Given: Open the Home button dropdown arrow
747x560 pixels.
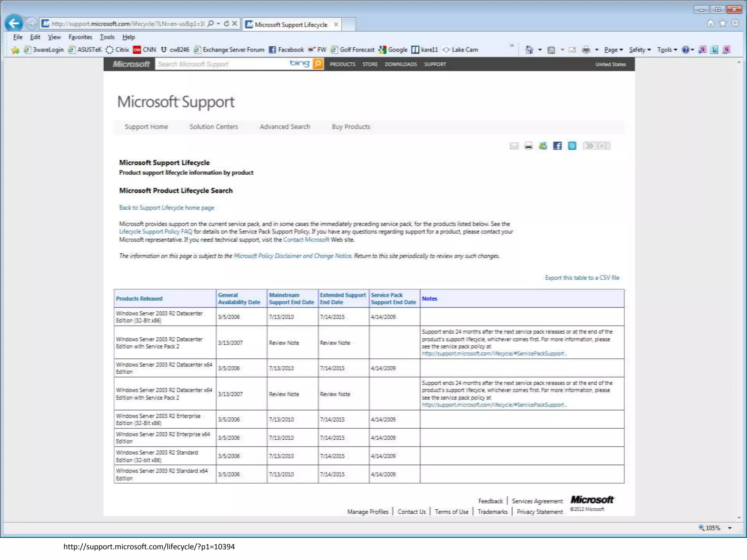Looking at the screenshot, I should [540, 50].
